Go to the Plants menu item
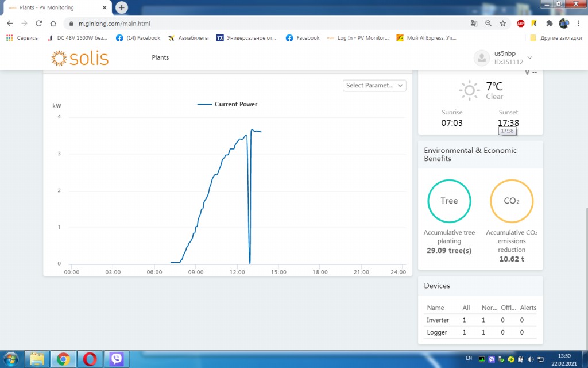Viewport: 588px width, 368px height. click(160, 57)
